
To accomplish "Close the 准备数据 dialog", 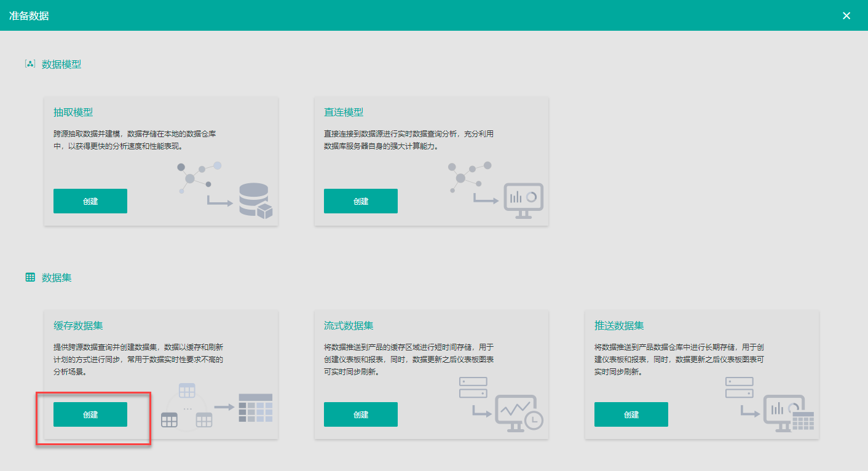I will (x=846, y=15).
